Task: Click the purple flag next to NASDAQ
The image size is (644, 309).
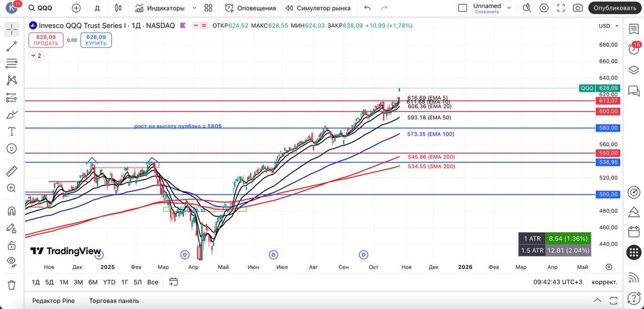Action: coord(184,25)
